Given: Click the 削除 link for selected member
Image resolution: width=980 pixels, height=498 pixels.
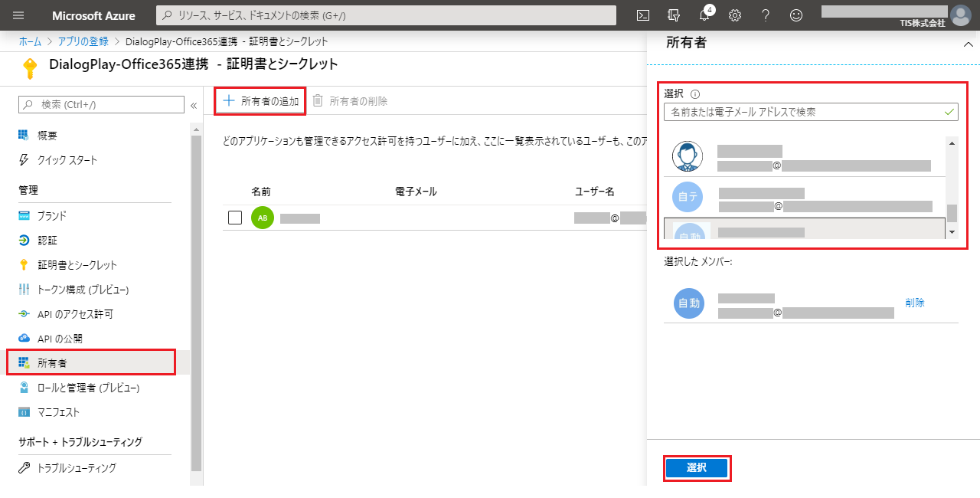Looking at the screenshot, I should [x=914, y=303].
